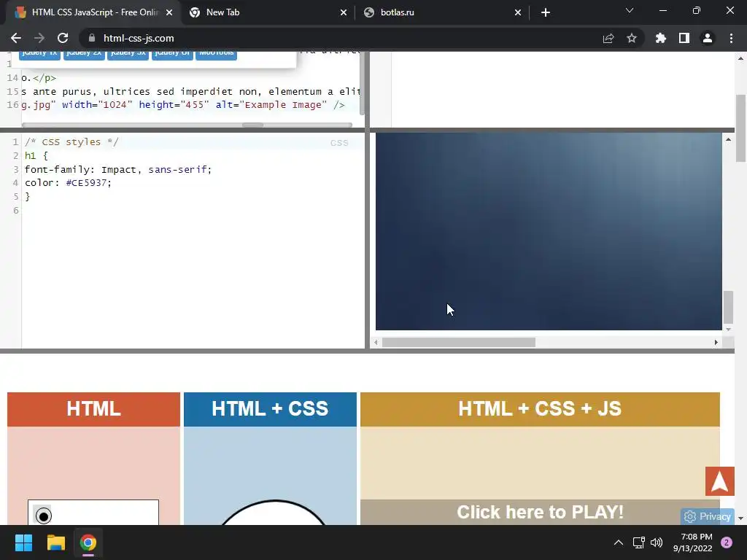Click the 'Click here to PLAY!' banner
This screenshot has height=560, width=747.
[540, 513]
